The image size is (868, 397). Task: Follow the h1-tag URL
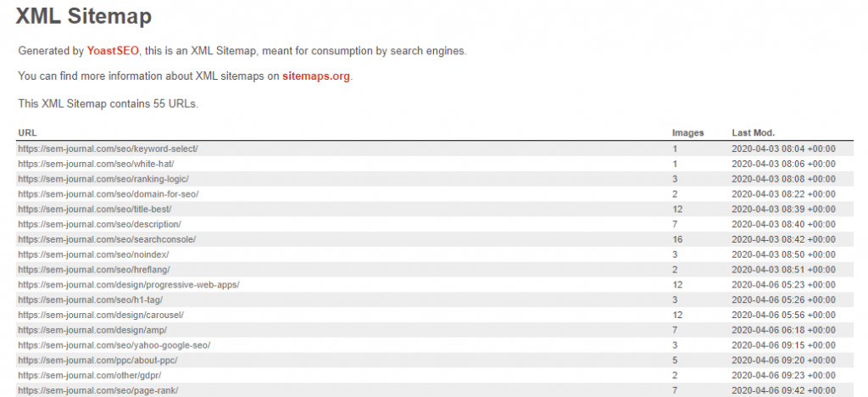[90, 299]
